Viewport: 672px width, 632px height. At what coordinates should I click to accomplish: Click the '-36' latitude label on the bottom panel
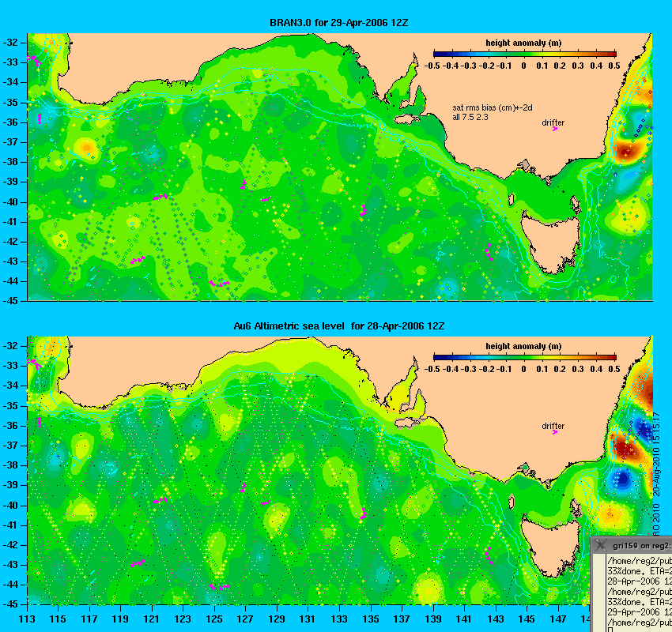[10, 426]
